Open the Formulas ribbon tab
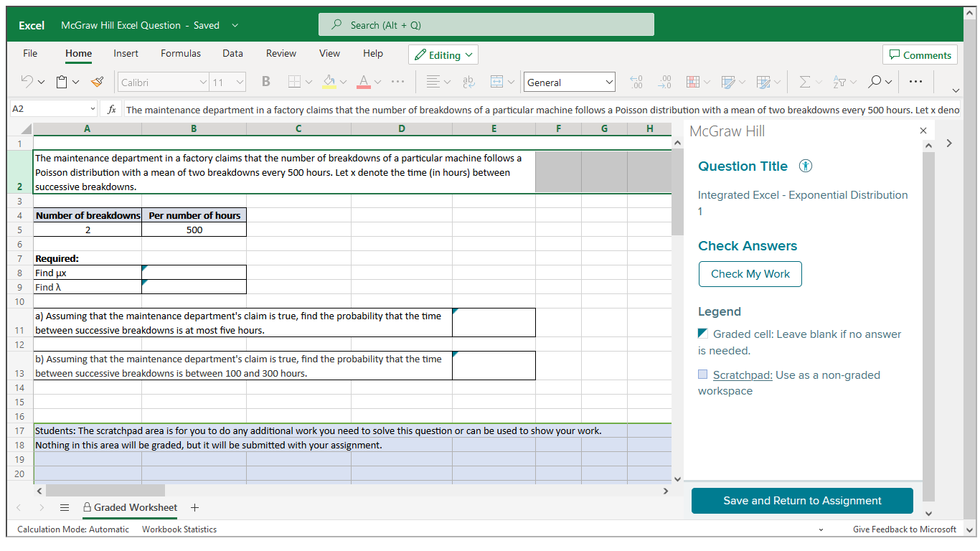980x551 pixels. [x=181, y=53]
